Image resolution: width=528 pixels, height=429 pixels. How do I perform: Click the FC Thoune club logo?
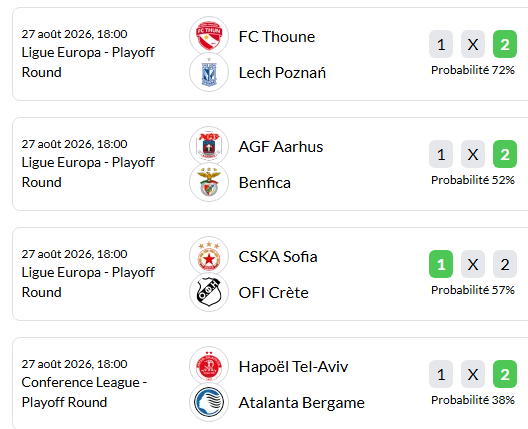tap(209, 36)
